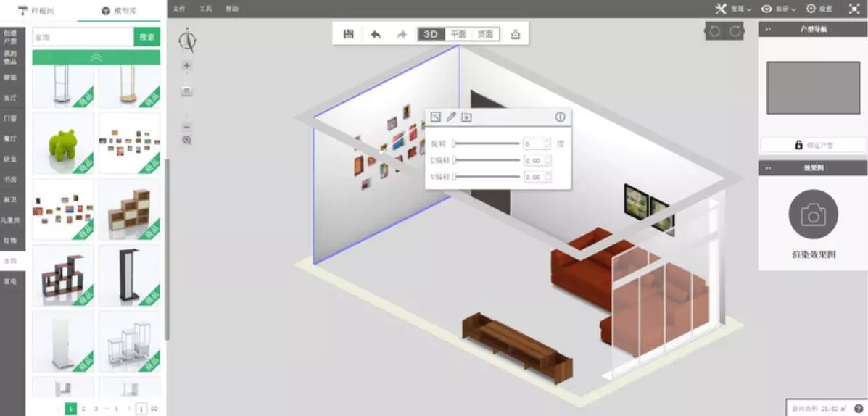Screen dimensions: 868x416
Task: Pick the dark stepped bookshelf model
Action: pos(63,275)
